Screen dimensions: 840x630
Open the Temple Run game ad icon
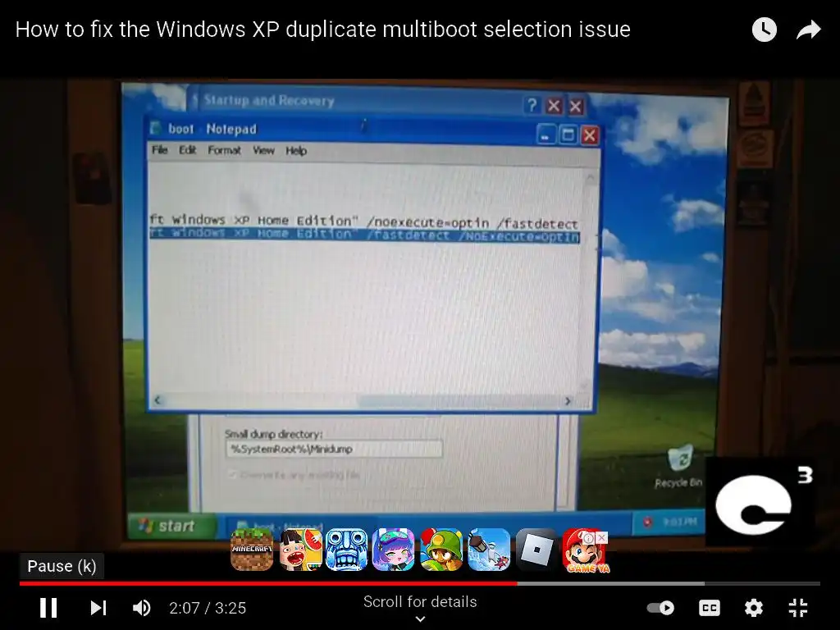tap(347, 549)
